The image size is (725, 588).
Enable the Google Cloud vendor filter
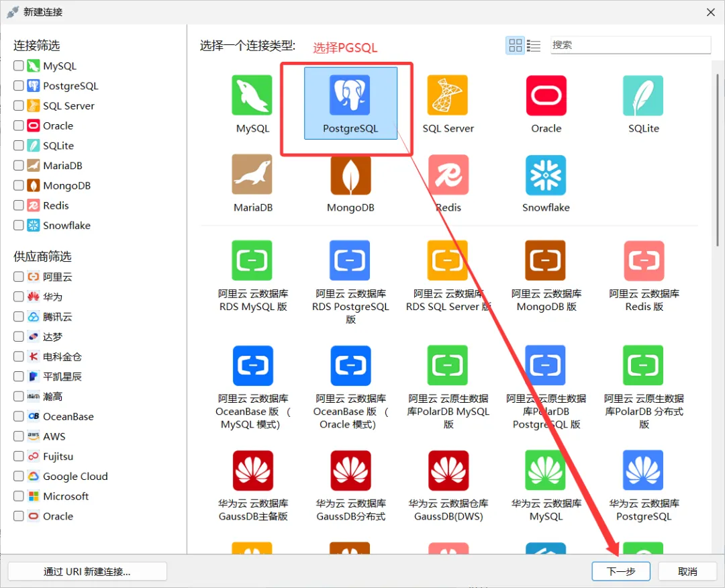click(19, 476)
